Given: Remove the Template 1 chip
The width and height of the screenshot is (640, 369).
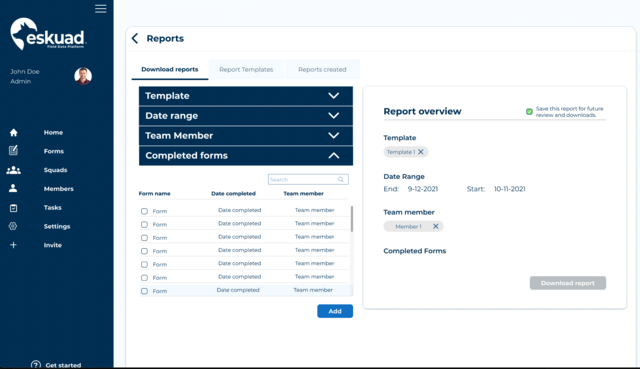Looking at the screenshot, I should click(421, 152).
